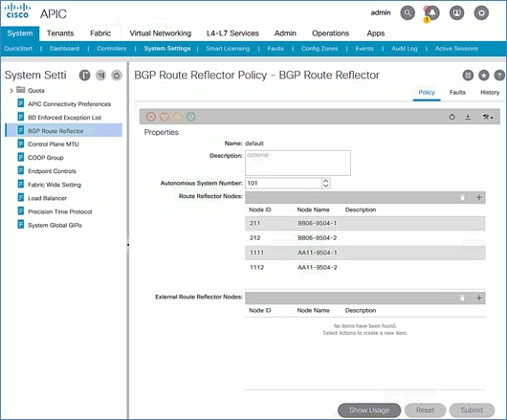Click the major faults orange icon
The height and width of the screenshot is (420, 507).
(165, 117)
